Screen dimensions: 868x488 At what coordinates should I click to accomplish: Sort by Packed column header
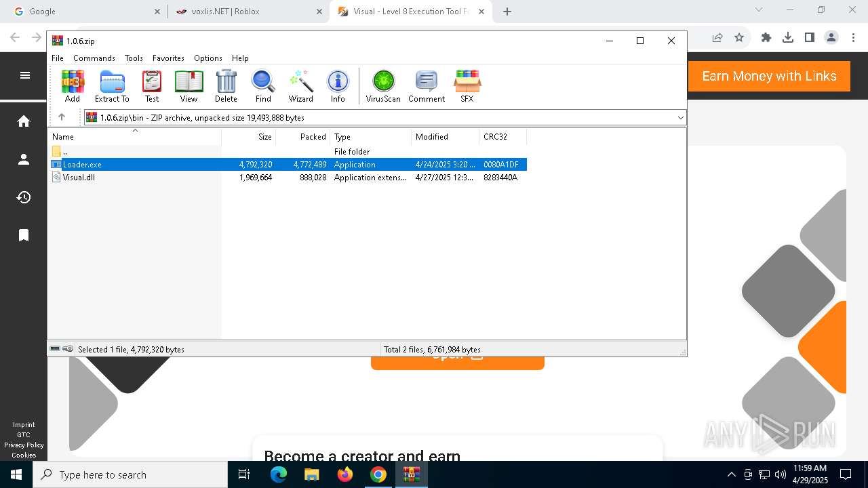[x=303, y=137]
